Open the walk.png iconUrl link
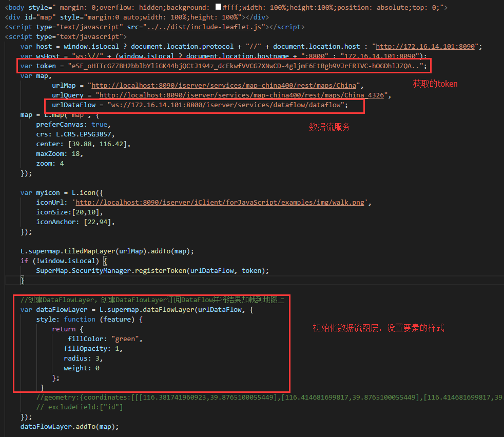The image size is (504, 437). click(220, 203)
